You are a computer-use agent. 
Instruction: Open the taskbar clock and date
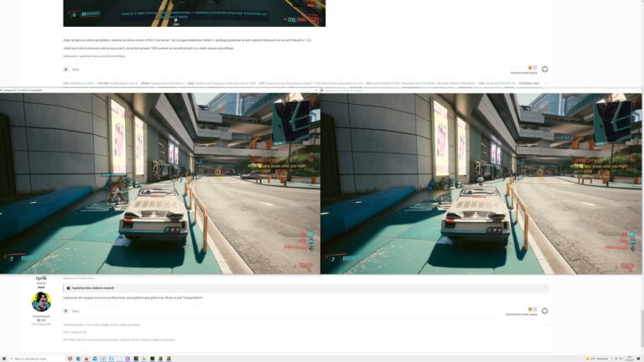630,359
